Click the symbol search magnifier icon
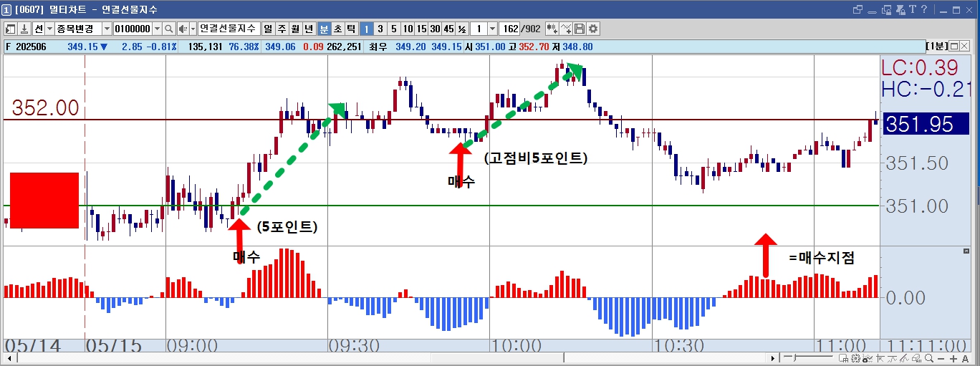This screenshot has width=980, height=366. (x=169, y=29)
